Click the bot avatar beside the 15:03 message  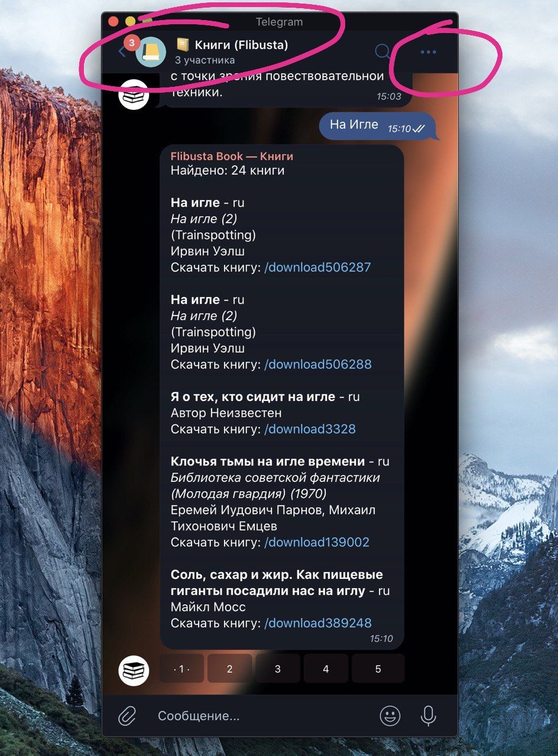coord(134,94)
